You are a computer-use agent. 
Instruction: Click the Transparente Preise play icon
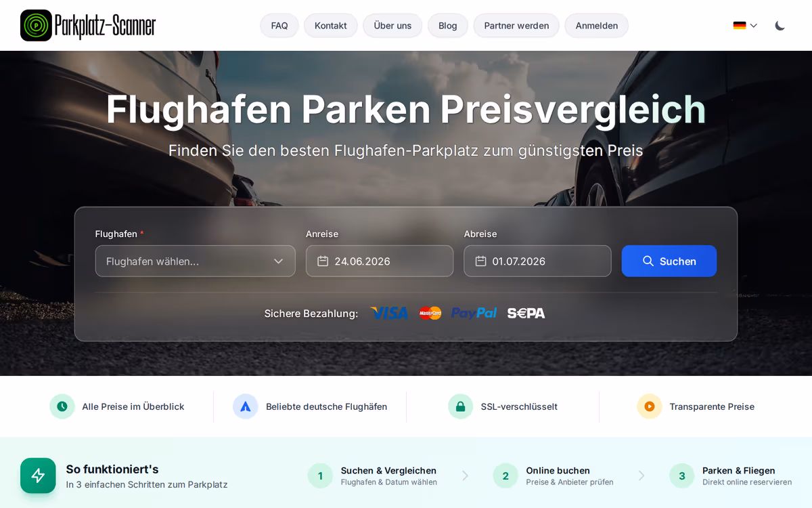coord(650,406)
